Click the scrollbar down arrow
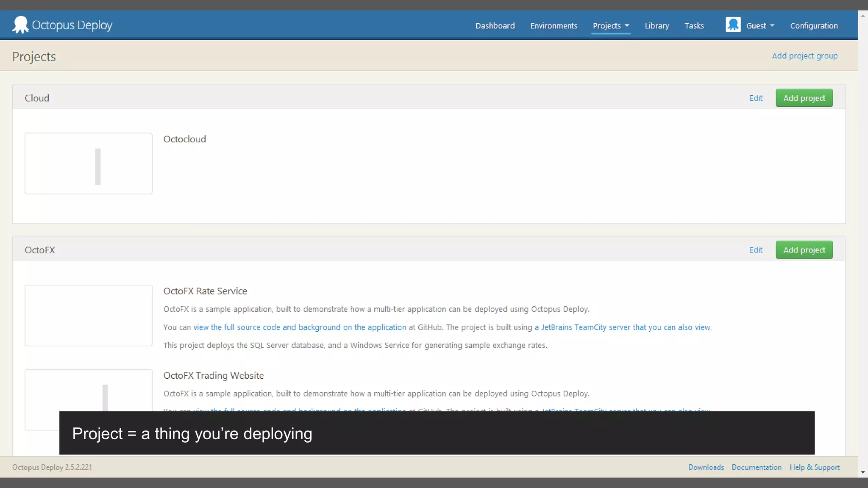 [862, 472]
